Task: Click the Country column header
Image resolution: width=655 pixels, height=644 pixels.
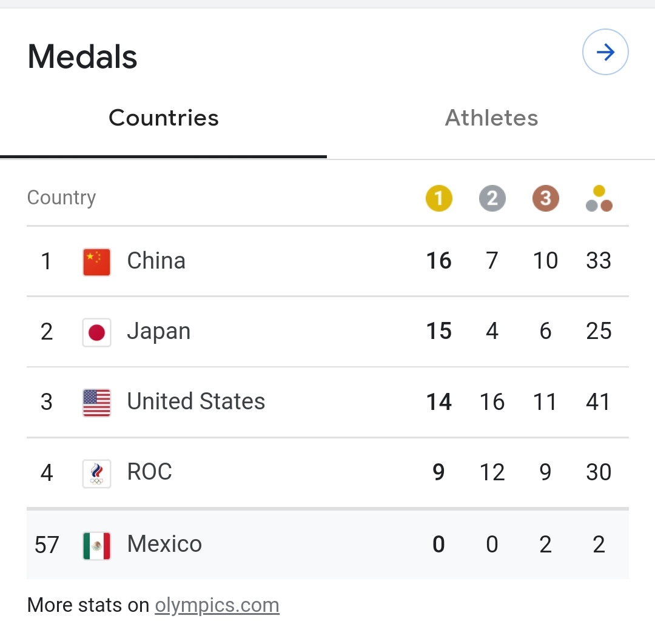Action: click(61, 198)
